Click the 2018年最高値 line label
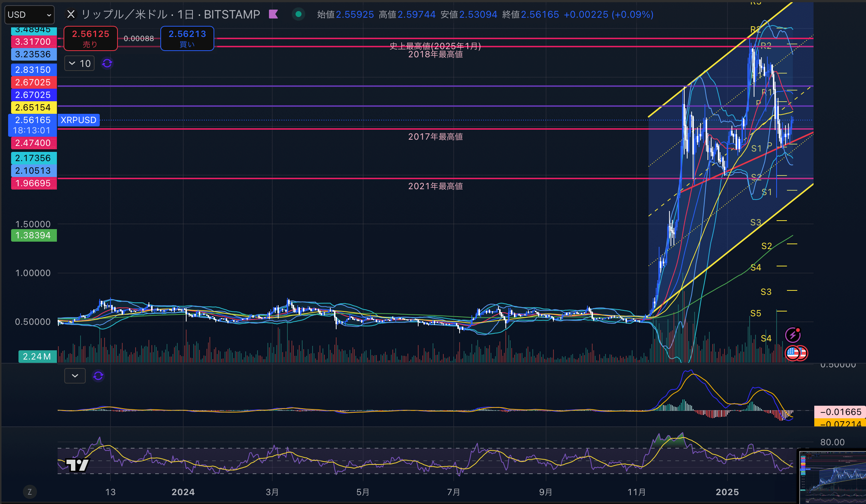Screen dimensions: 866x504 point(436,54)
